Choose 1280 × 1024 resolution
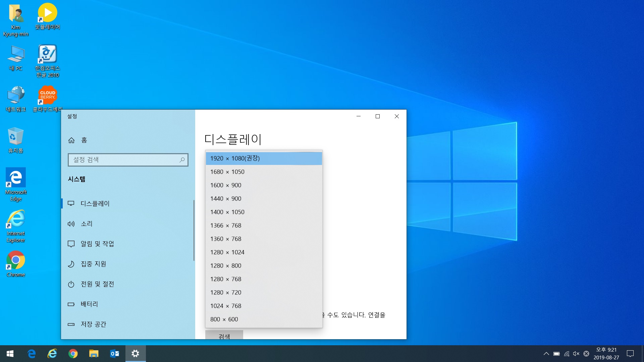644x362 pixels. pyautogui.click(x=264, y=252)
